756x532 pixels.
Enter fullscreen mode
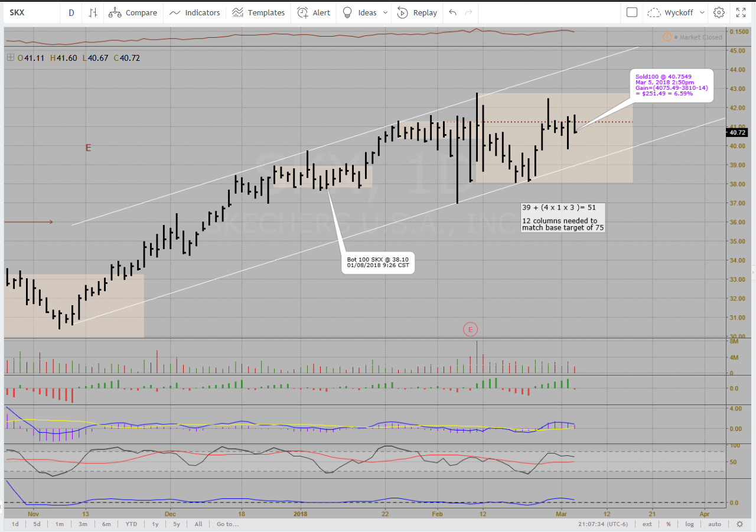point(741,12)
